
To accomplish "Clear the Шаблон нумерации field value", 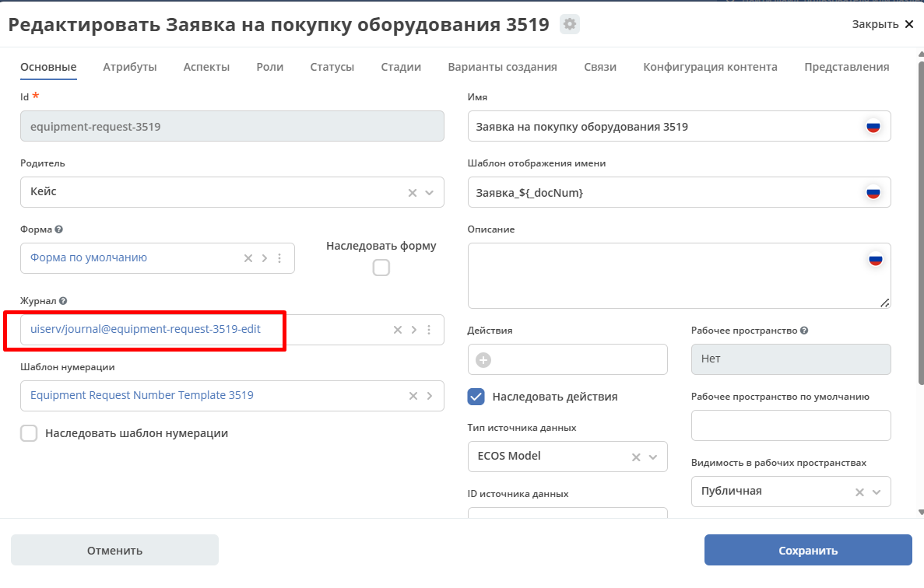I will click(x=413, y=396).
